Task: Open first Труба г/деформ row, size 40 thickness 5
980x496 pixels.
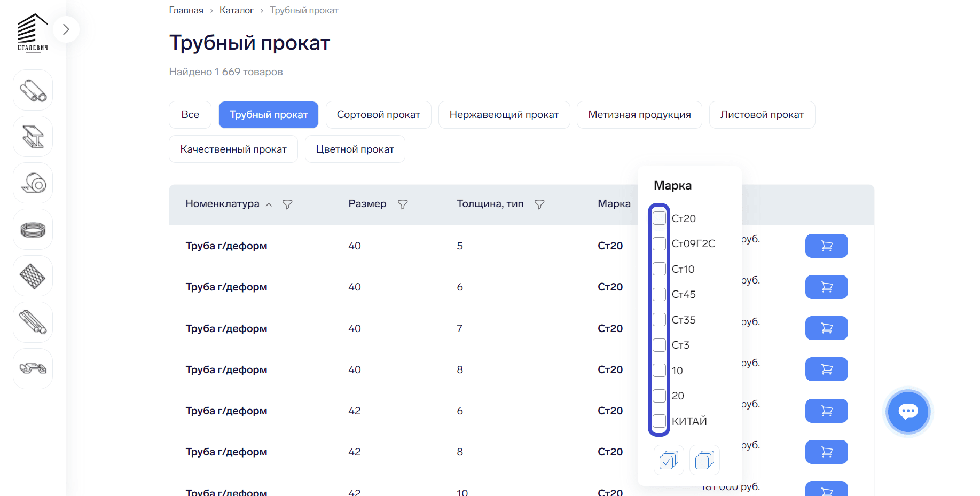Action: [x=226, y=246]
